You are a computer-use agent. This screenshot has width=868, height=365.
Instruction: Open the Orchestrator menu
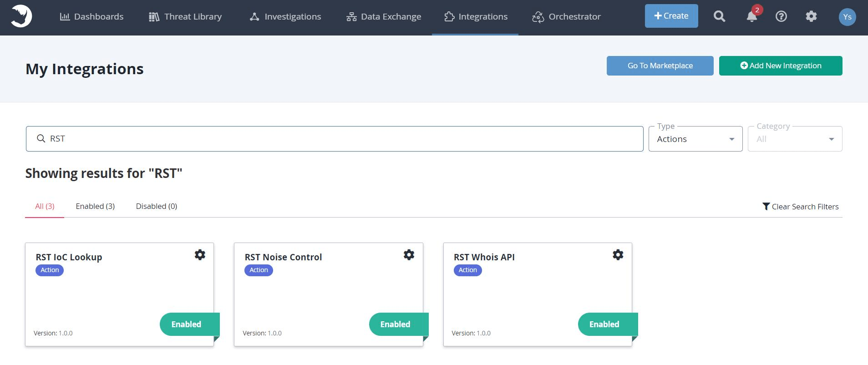tap(566, 17)
